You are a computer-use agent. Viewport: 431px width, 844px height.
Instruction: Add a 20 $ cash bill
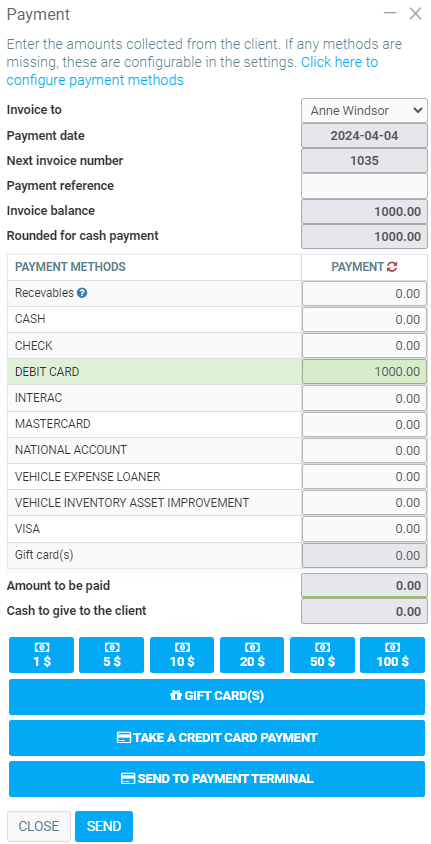(x=252, y=655)
